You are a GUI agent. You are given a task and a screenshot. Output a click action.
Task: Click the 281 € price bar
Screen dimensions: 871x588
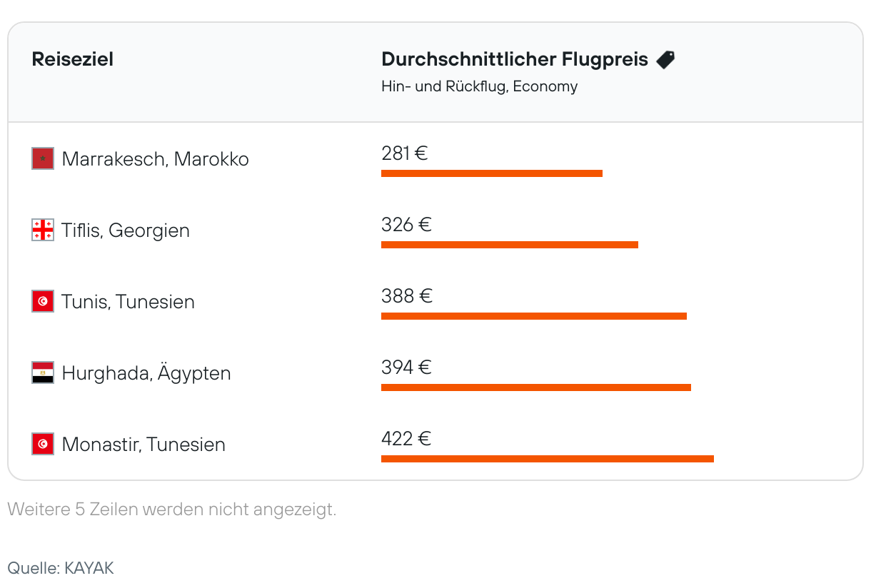point(492,173)
